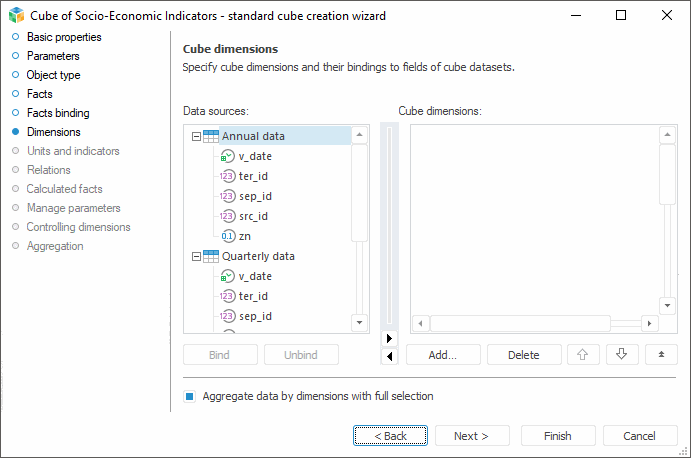Click the Finish button
691x458 pixels.
tap(557, 436)
